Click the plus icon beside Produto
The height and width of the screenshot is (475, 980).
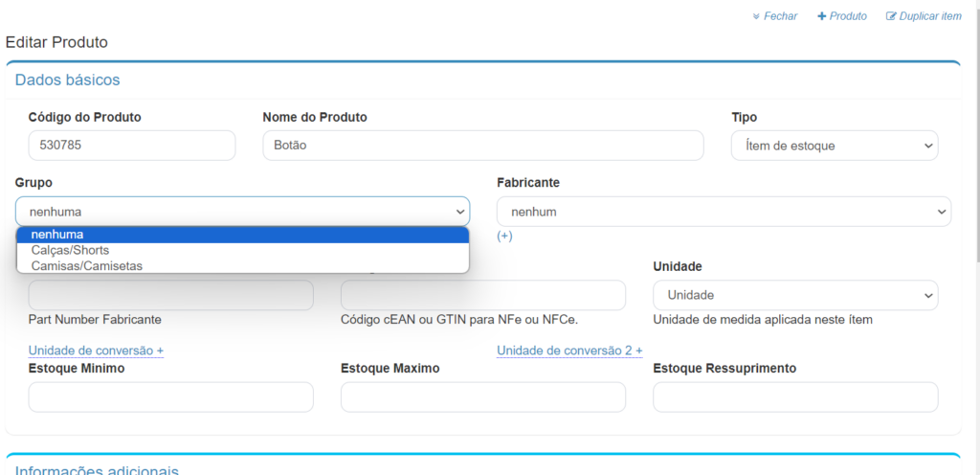click(x=821, y=16)
